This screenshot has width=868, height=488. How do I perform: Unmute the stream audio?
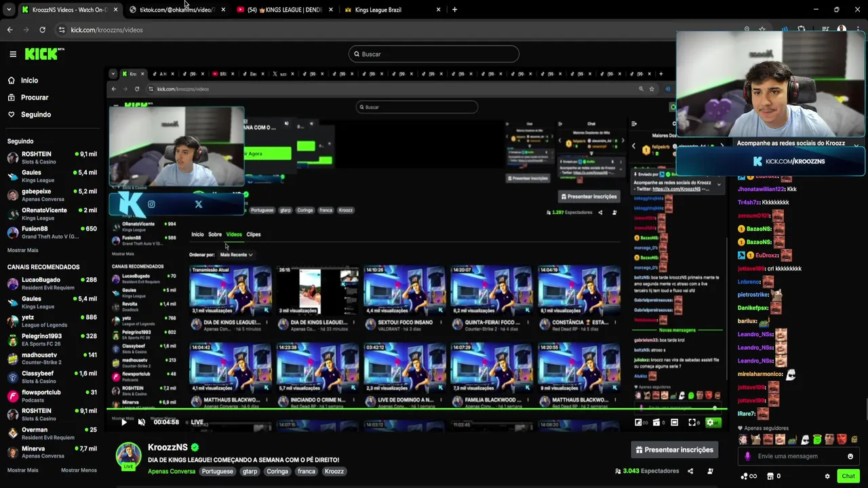pos(142,422)
